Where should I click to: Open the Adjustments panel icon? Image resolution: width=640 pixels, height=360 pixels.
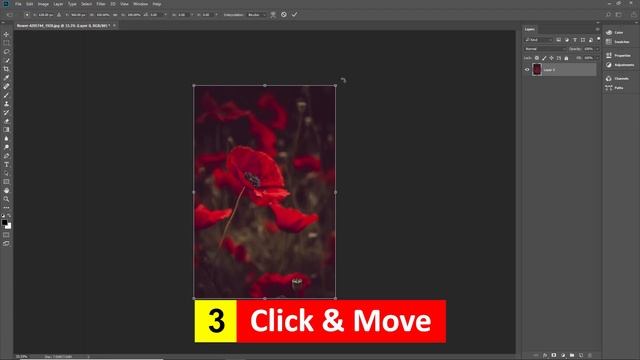(609, 65)
